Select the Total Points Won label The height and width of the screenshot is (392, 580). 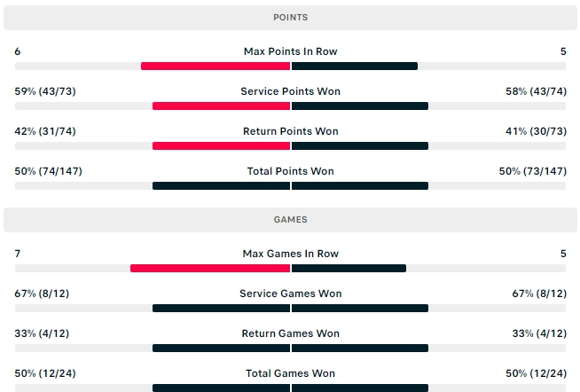[290, 171]
